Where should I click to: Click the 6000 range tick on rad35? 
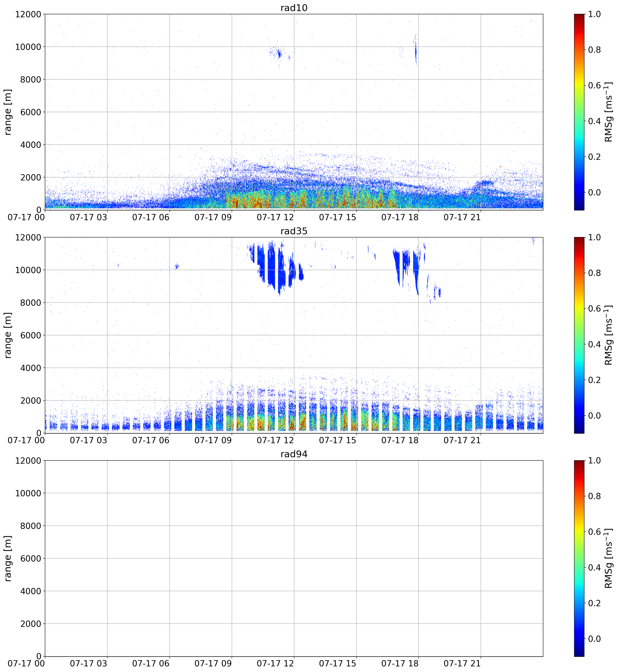pyautogui.click(x=31, y=335)
